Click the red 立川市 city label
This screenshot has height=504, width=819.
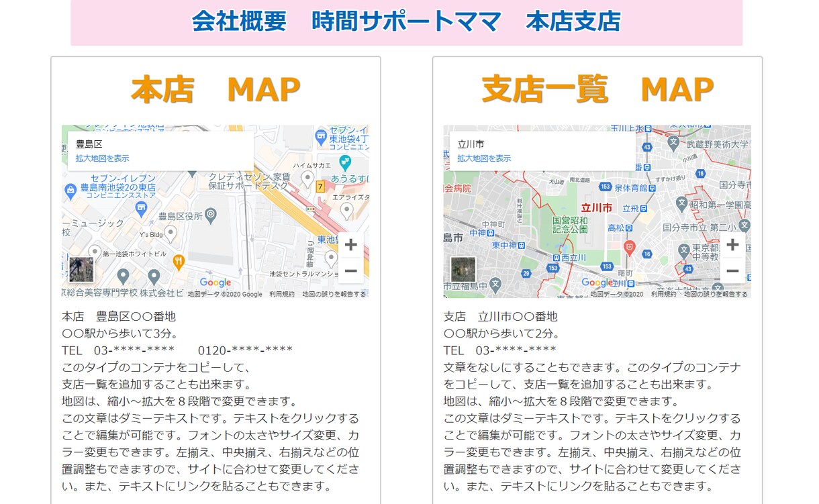596,208
